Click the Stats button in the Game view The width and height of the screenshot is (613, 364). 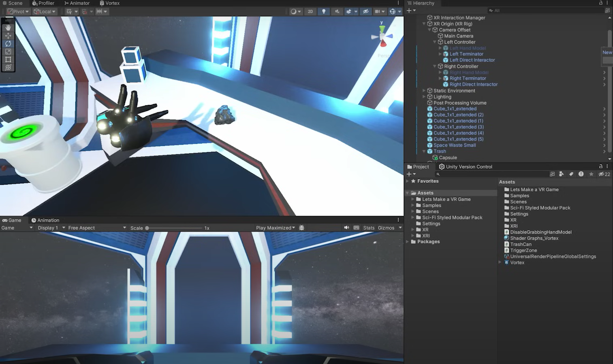pyautogui.click(x=369, y=228)
